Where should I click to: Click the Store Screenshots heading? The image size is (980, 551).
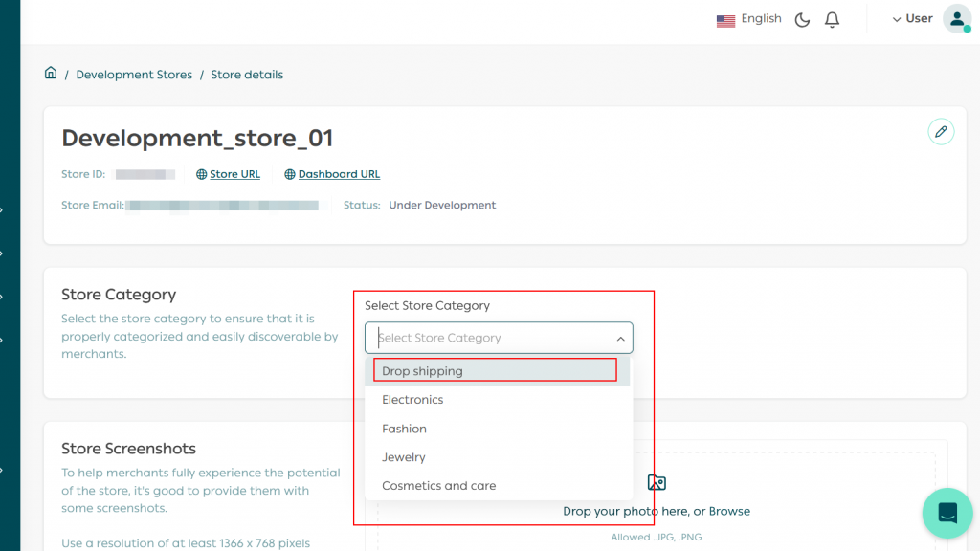[x=129, y=449]
